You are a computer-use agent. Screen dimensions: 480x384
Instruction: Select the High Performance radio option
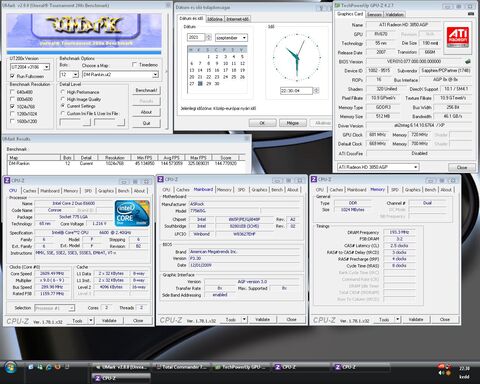(x=63, y=92)
